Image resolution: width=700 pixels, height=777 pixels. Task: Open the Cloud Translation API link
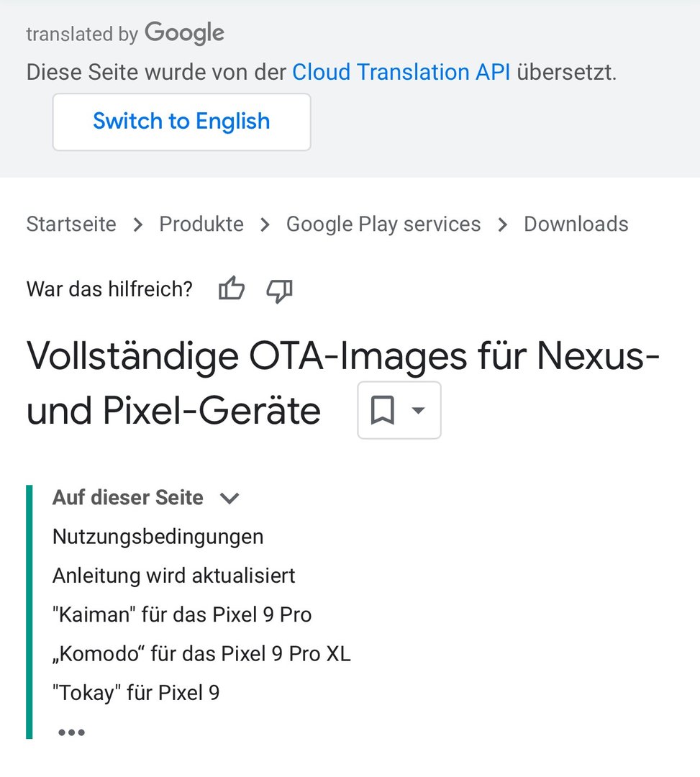[401, 72]
